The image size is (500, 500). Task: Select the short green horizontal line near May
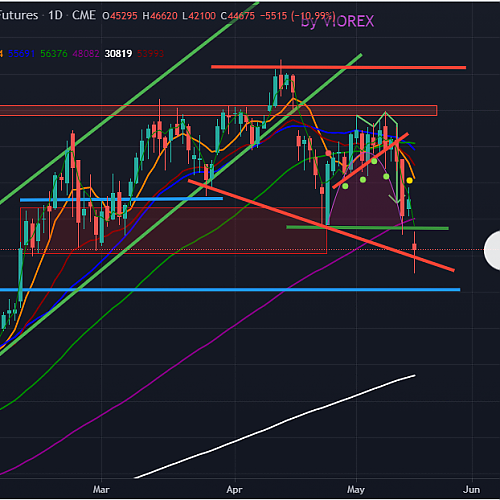coord(367,228)
